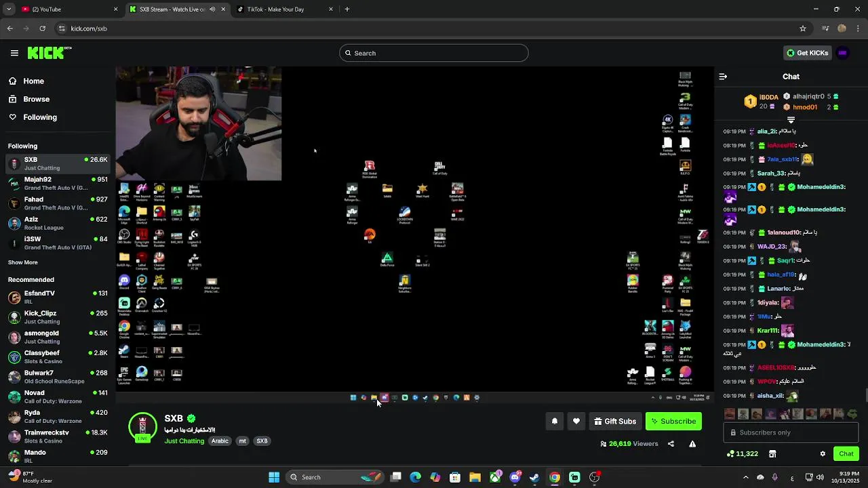This screenshot has width=868, height=488.
Task: Click the Arabic tag
Action: point(220,441)
